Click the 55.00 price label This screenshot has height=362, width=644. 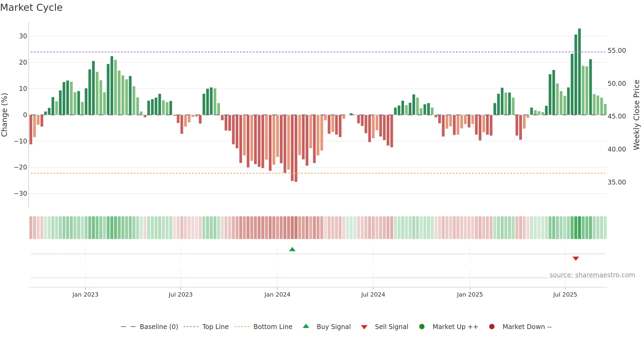[617, 51]
